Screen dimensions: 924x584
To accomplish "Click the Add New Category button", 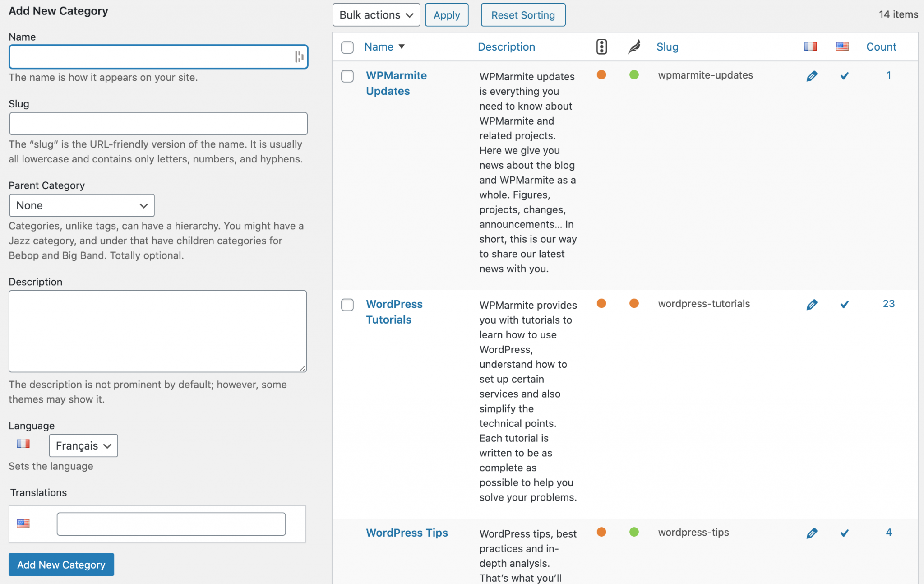I will pyautogui.click(x=61, y=565).
